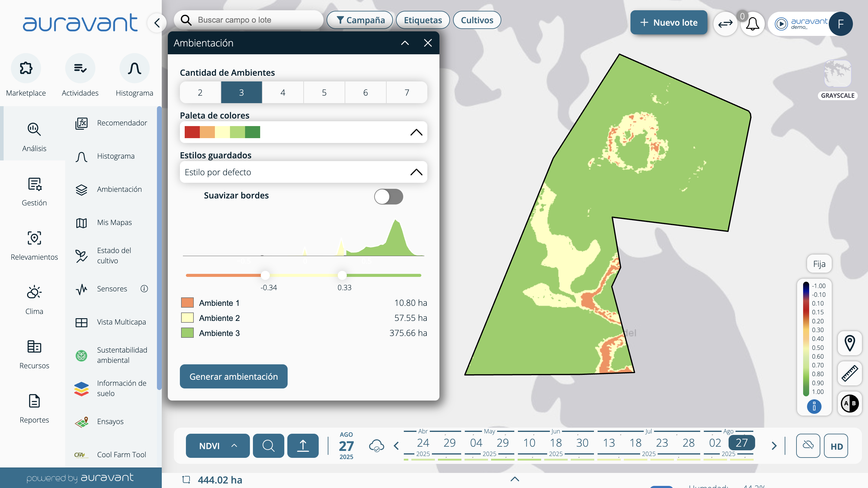Image resolution: width=868 pixels, height=488 pixels.
Task: Open Estilos guardados dropdown
Action: [303, 172]
